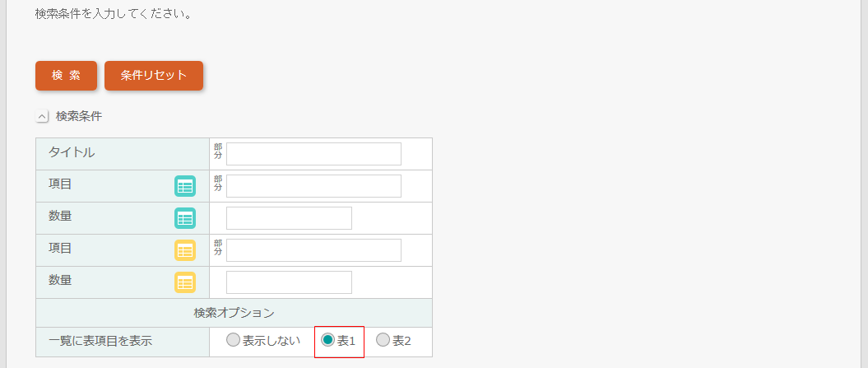This screenshot has height=368, width=868.
Task: Toggle the 部分 indicator in yellow-icon 項目 row
Action: pyautogui.click(x=218, y=248)
